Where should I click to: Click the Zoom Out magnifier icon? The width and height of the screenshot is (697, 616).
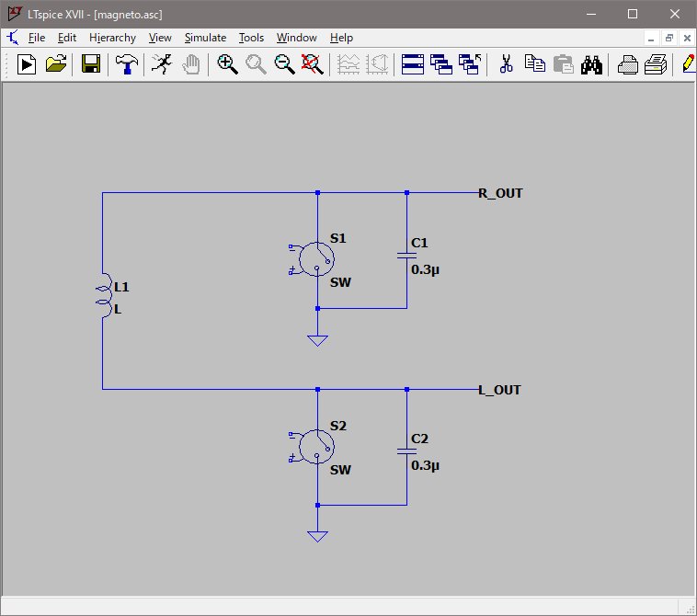285,64
